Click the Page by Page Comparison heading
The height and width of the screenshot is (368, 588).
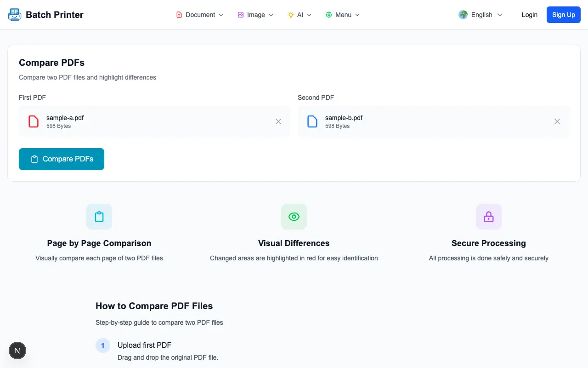[99, 243]
